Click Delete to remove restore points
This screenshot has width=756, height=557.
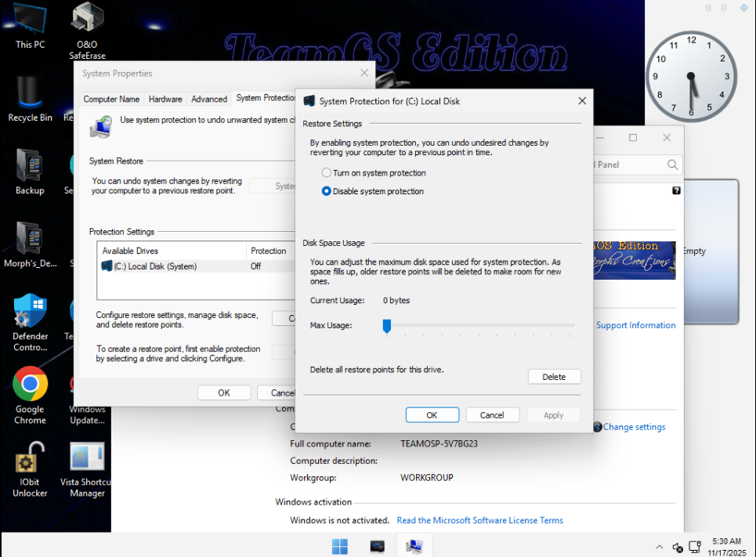pyautogui.click(x=554, y=377)
